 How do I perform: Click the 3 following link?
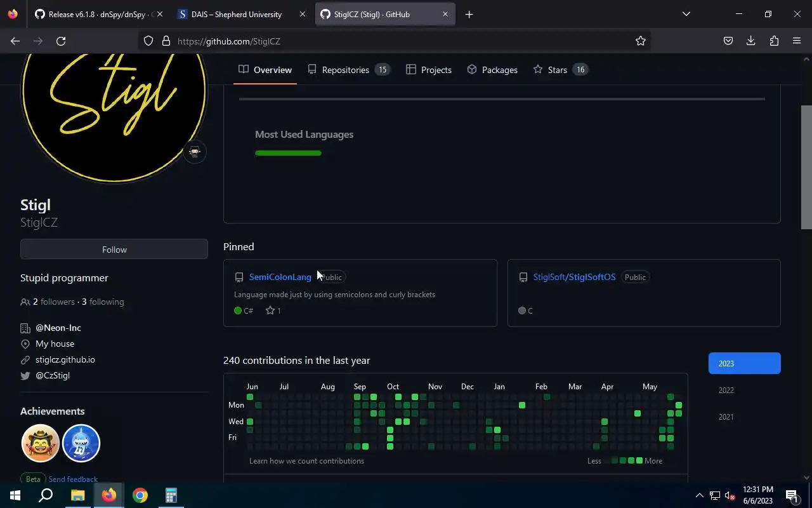(103, 302)
